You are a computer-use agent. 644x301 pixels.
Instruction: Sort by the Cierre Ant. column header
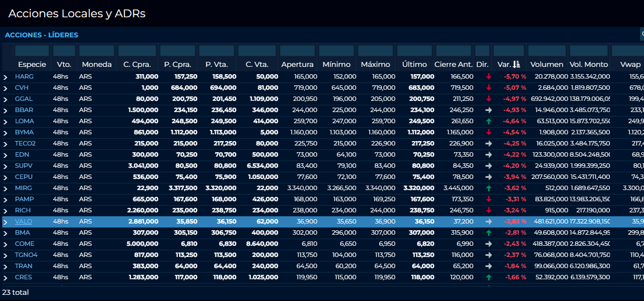coord(453,65)
